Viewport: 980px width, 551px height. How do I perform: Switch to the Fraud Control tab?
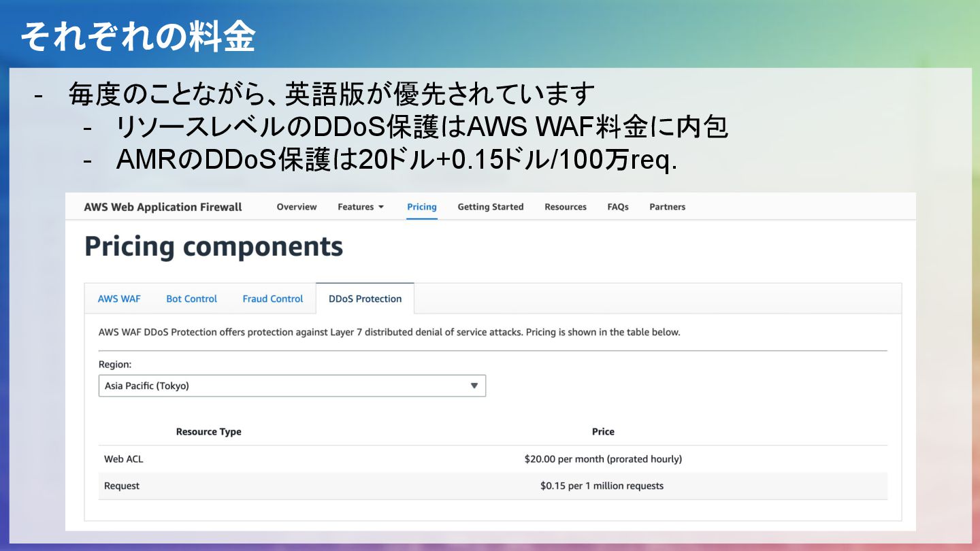pos(273,299)
